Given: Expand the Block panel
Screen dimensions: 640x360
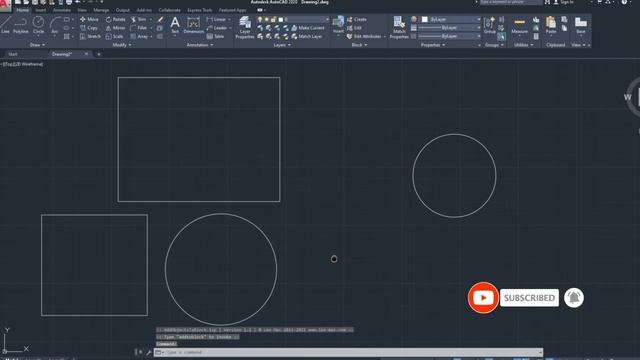Looking at the screenshot, I should point(359,45).
